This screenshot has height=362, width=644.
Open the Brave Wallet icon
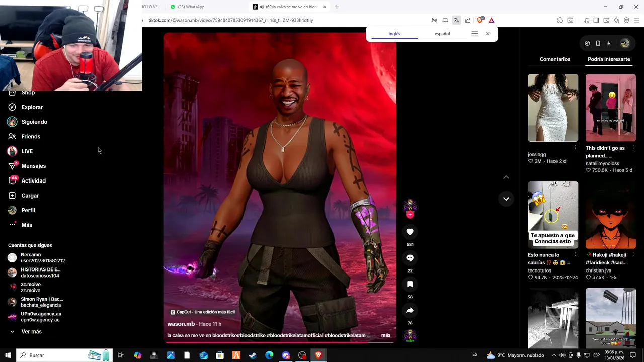(606, 20)
